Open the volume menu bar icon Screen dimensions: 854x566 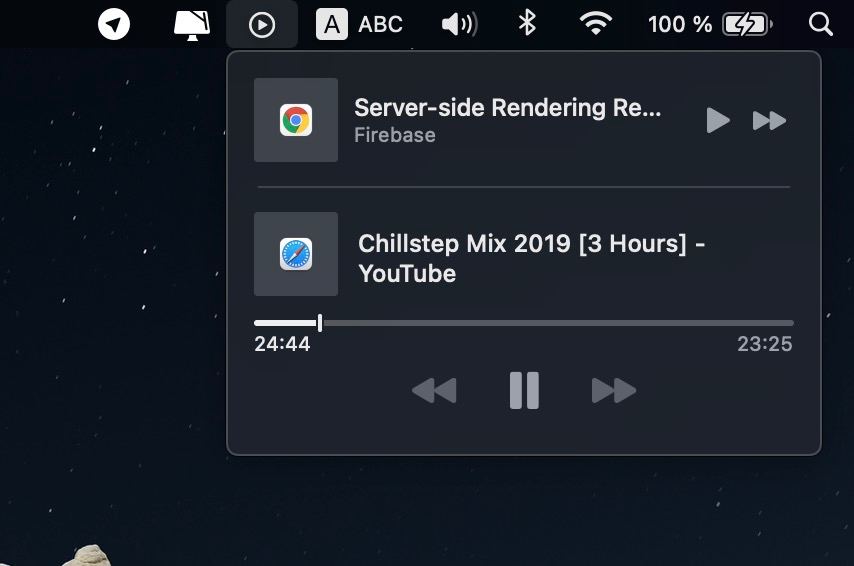[x=460, y=25]
